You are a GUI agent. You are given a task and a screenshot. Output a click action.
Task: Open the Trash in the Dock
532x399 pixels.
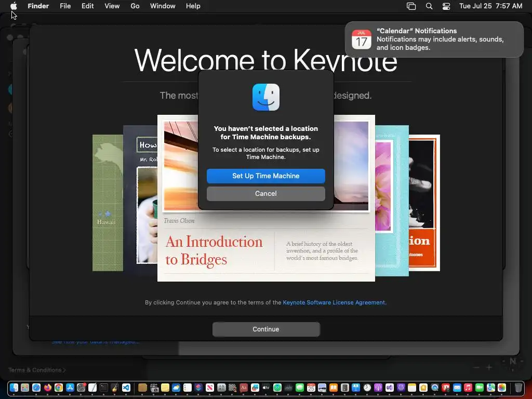[518, 388]
